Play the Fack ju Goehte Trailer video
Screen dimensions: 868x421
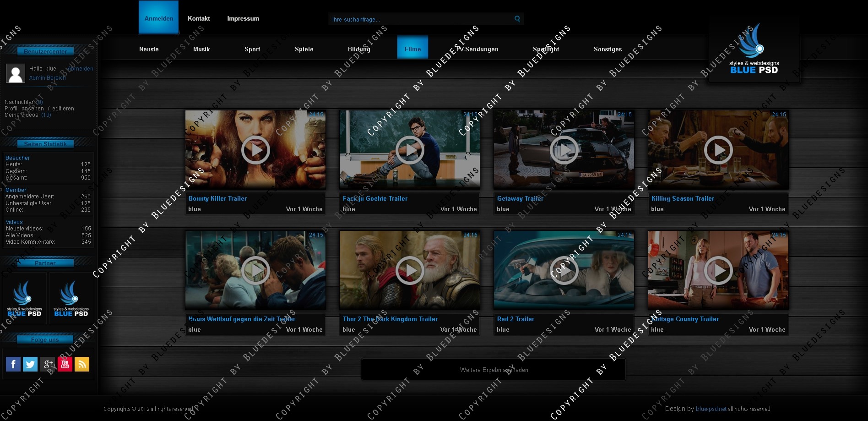click(410, 150)
